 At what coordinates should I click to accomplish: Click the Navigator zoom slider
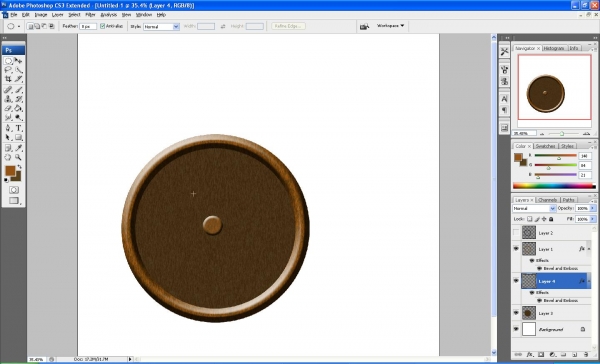pos(562,134)
